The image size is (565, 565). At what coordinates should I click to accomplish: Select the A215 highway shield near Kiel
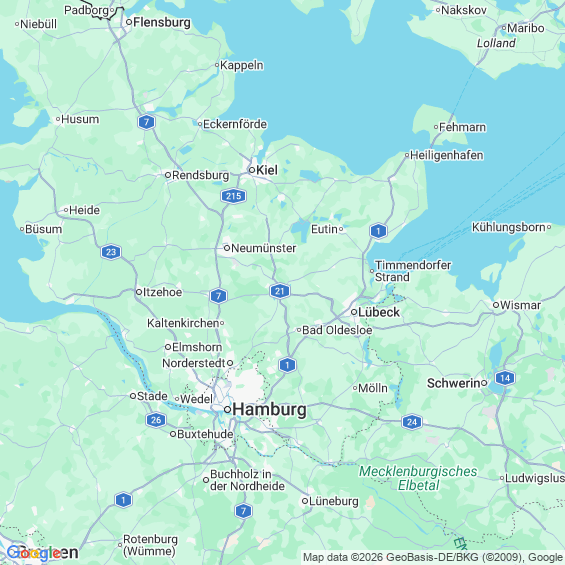coord(233,196)
